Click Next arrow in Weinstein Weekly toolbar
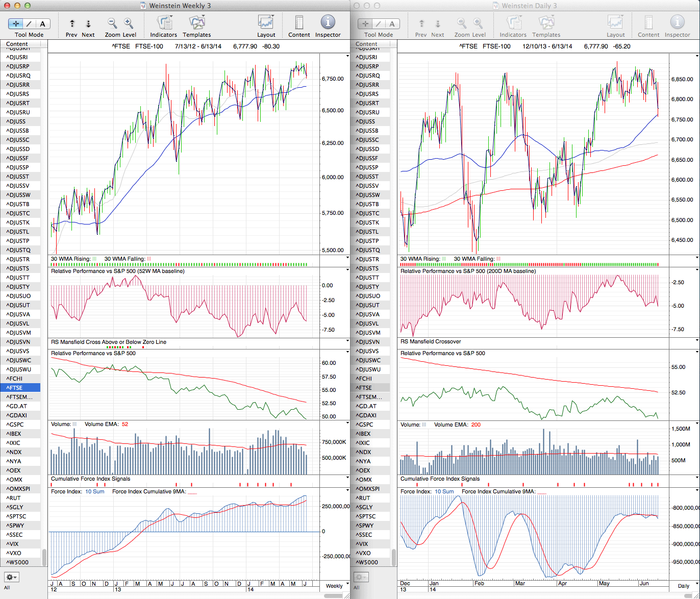 click(x=88, y=23)
